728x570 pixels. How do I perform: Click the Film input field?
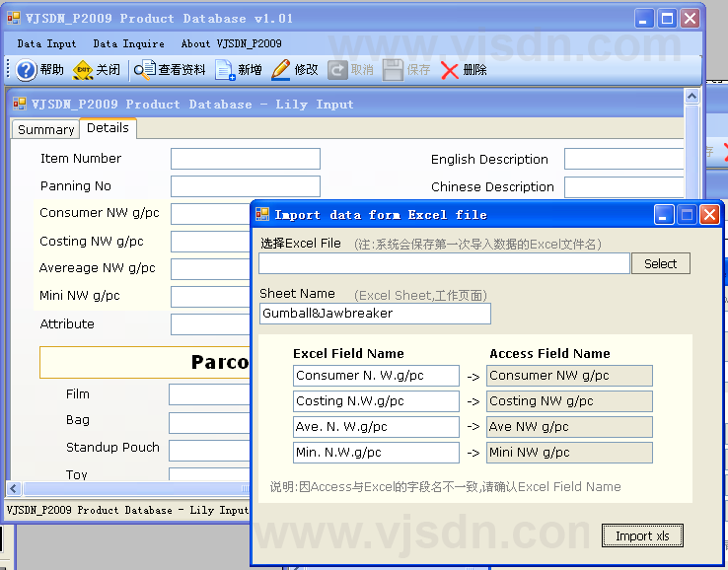[209, 394]
